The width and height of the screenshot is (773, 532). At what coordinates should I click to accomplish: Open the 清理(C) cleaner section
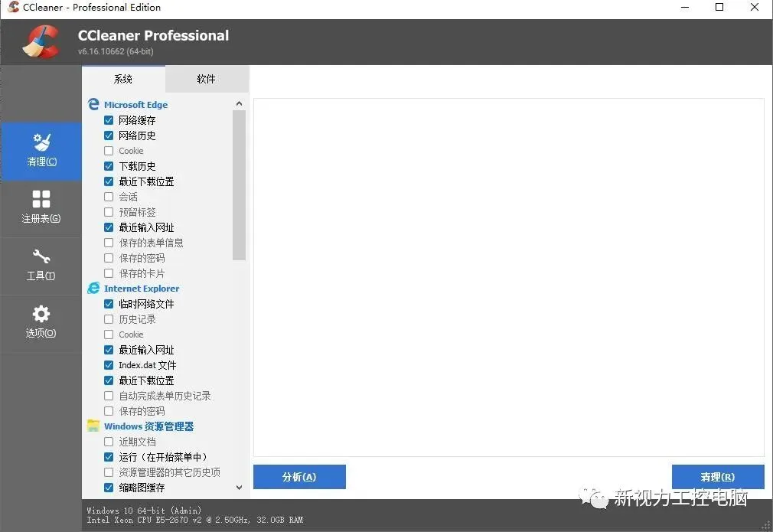(x=41, y=151)
